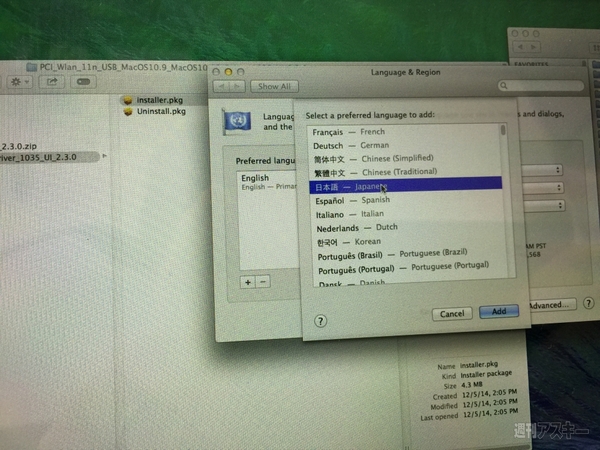Open the third region popup menu
The height and width of the screenshot is (450, 600).
(x=545, y=205)
